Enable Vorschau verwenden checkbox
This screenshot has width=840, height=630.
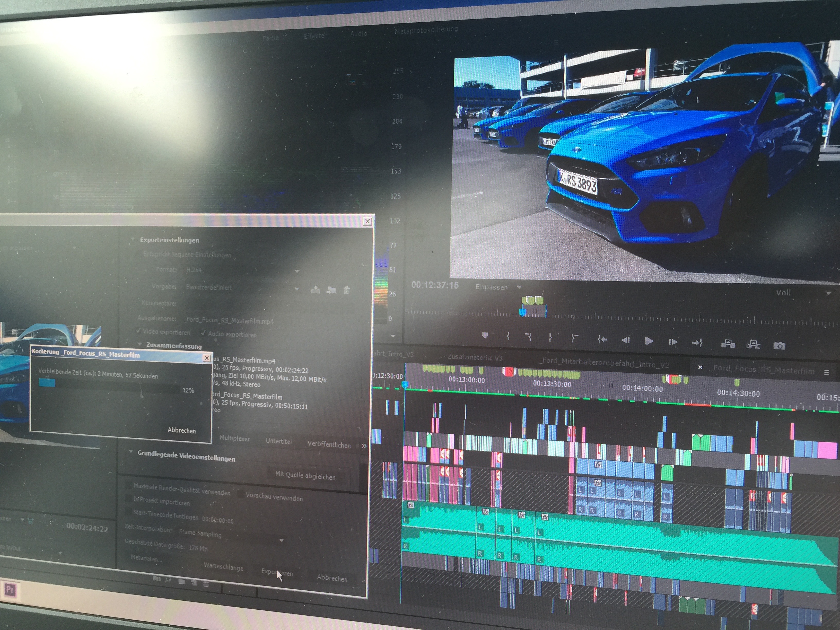[x=241, y=494]
